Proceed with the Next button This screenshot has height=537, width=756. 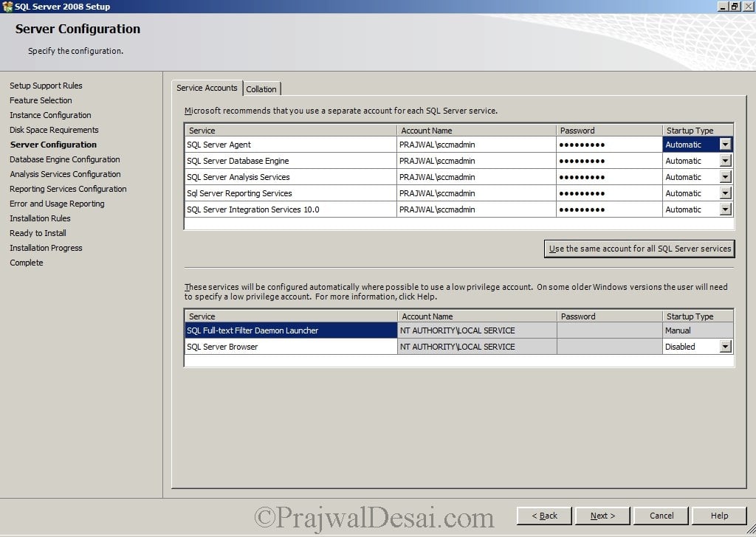point(602,516)
